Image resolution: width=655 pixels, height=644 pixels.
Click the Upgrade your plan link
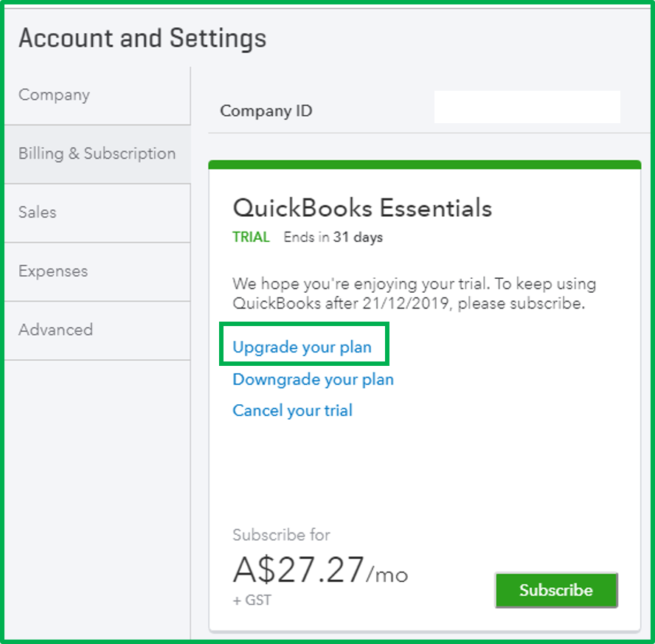[x=302, y=347]
